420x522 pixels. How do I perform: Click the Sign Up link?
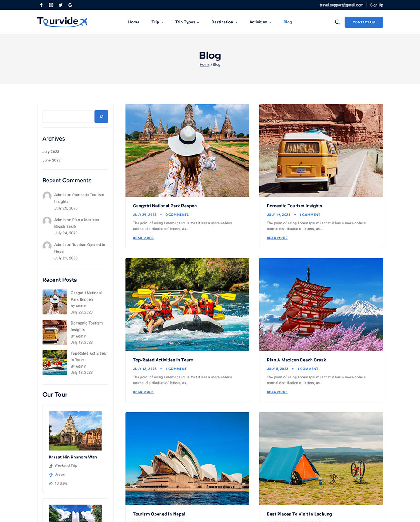(x=376, y=5)
